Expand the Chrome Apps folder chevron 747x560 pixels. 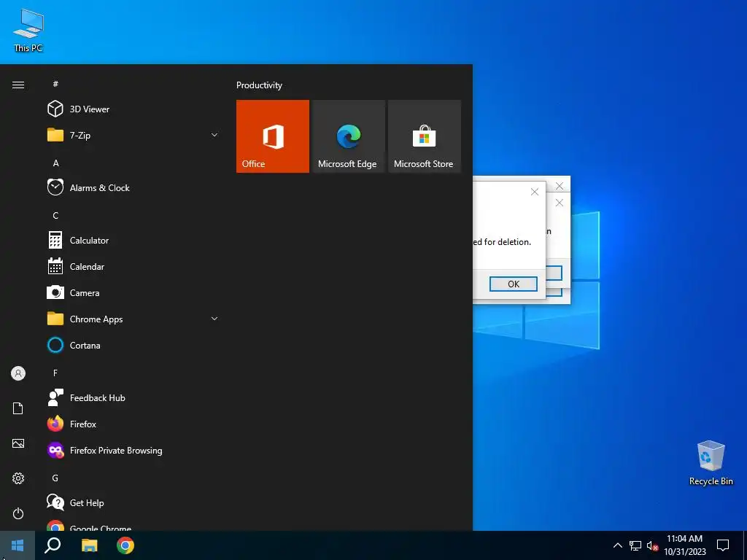[x=214, y=319]
